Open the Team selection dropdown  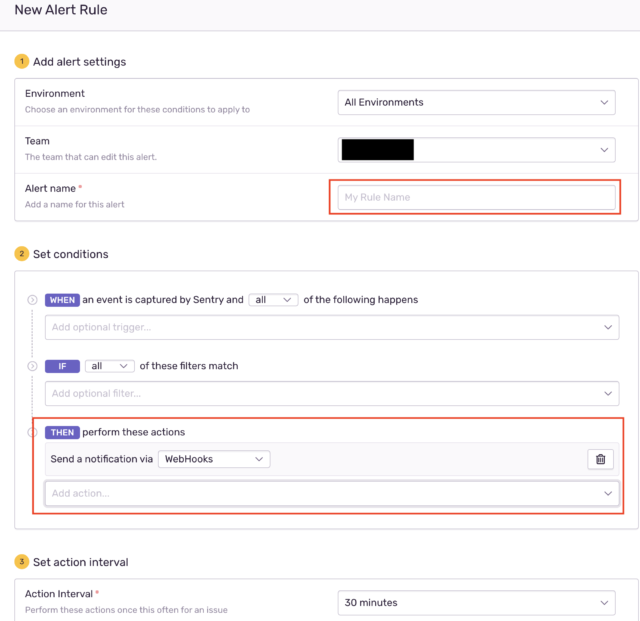coord(476,150)
